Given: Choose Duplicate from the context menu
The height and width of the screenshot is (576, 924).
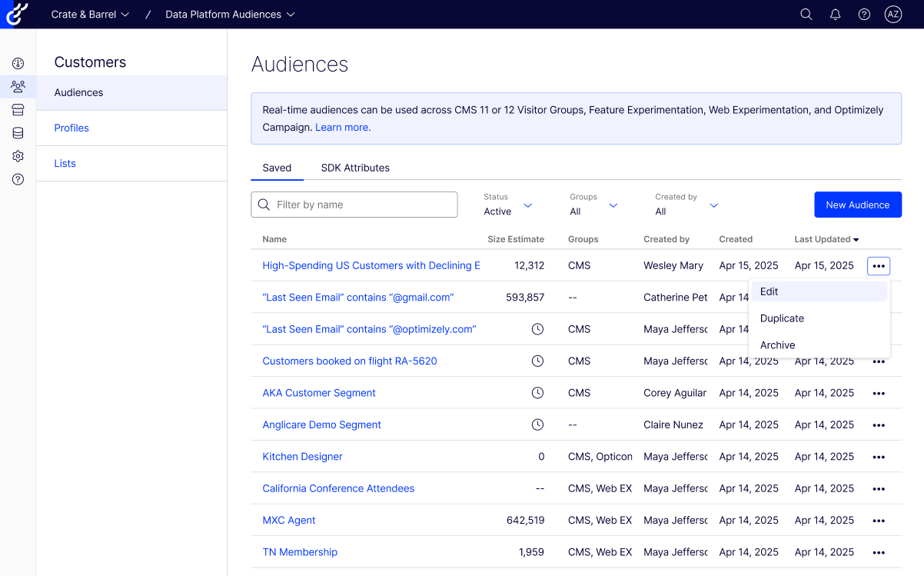Looking at the screenshot, I should (782, 318).
